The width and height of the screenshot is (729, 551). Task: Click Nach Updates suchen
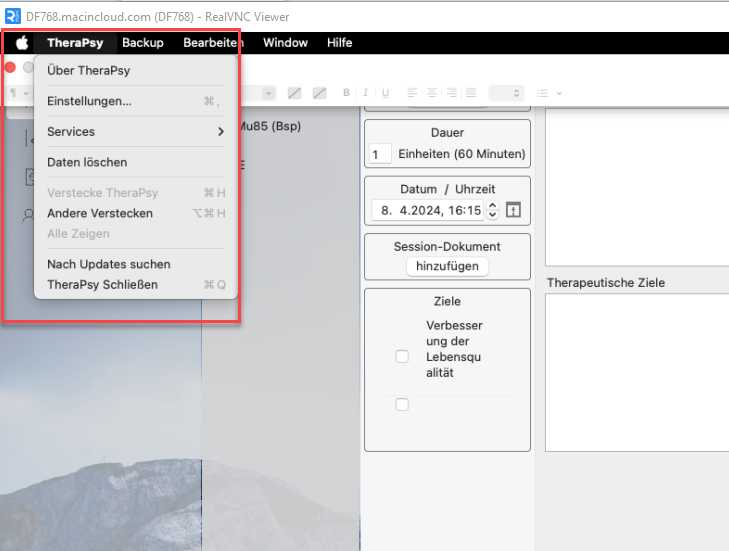tap(136, 264)
